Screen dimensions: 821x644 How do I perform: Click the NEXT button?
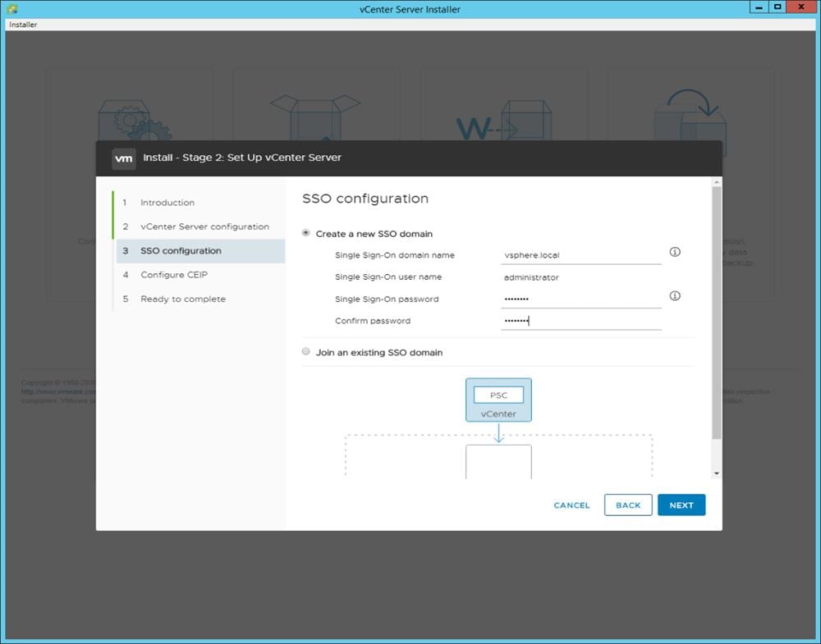click(x=681, y=505)
